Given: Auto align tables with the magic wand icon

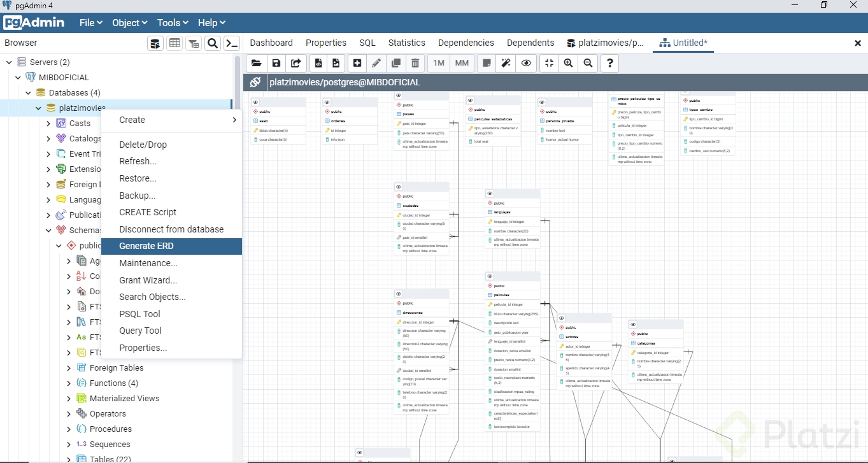Looking at the screenshot, I should [506, 63].
